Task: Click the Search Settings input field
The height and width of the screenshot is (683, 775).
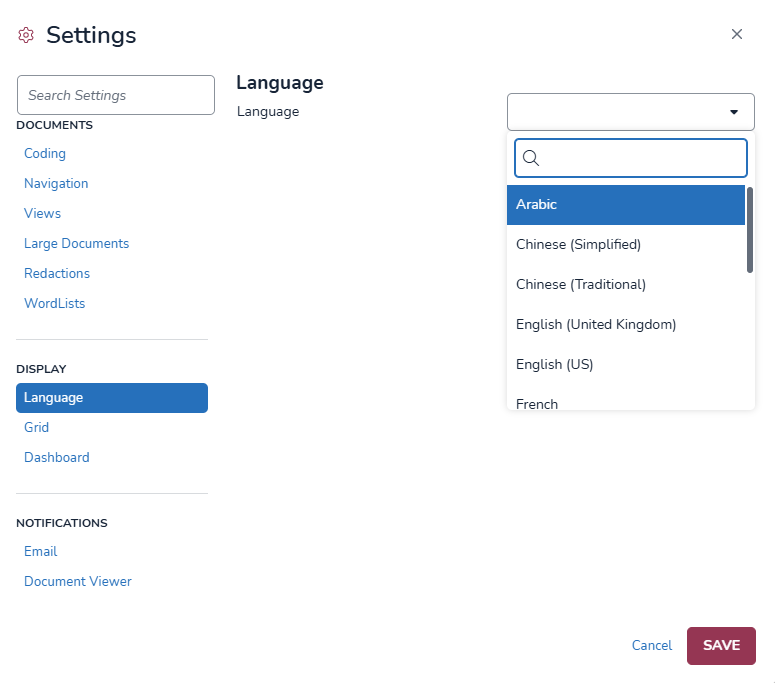Action: click(x=116, y=95)
